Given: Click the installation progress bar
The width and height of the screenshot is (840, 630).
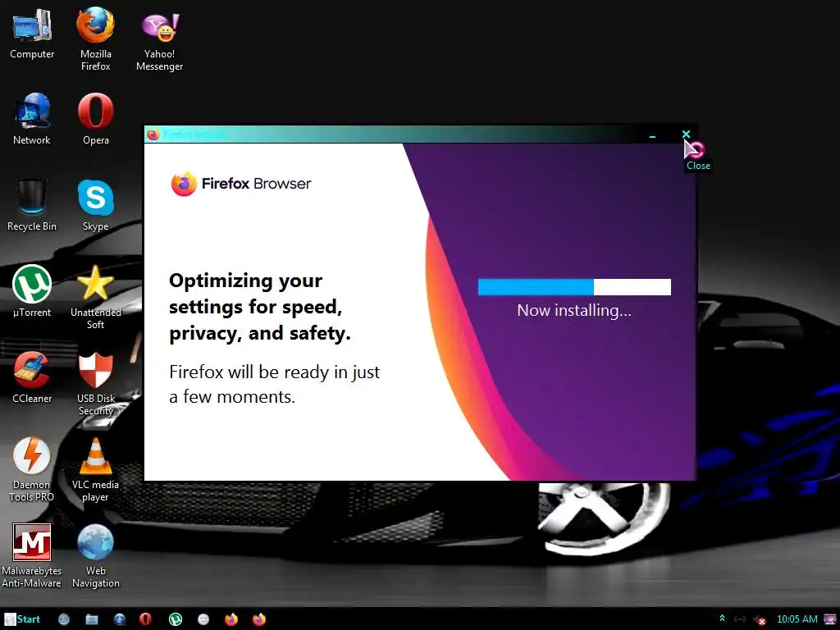Looking at the screenshot, I should (574, 287).
